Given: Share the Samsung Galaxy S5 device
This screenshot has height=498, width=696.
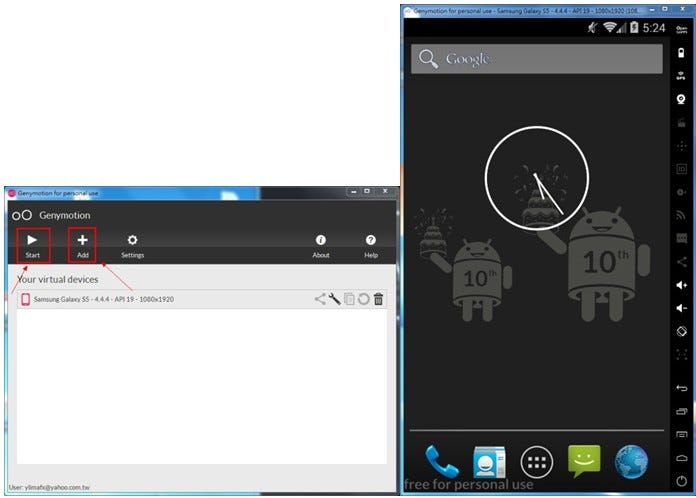Looking at the screenshot, I should click(320, 299).
